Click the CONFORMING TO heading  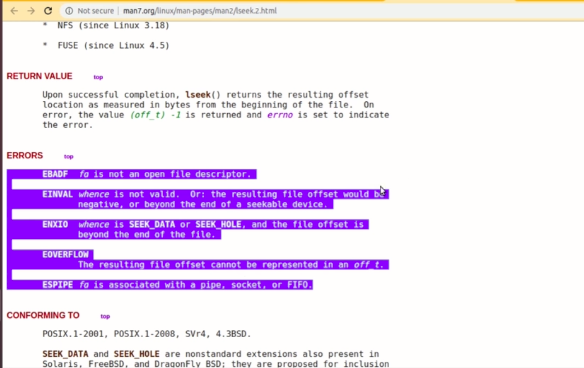click(x=43, y=315)
